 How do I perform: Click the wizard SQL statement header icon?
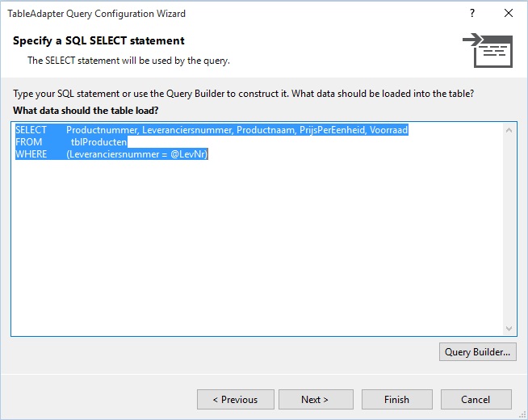[x=488, y=50]
